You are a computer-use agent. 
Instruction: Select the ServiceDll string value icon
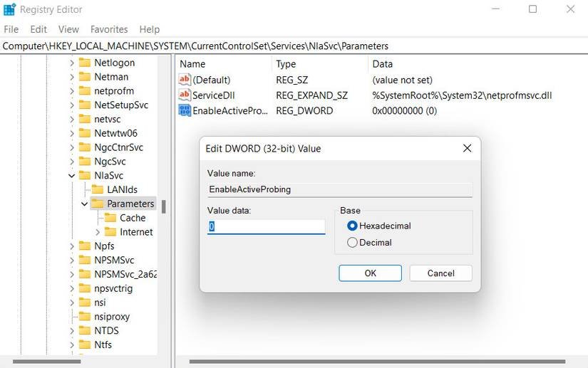pos(185,95)
